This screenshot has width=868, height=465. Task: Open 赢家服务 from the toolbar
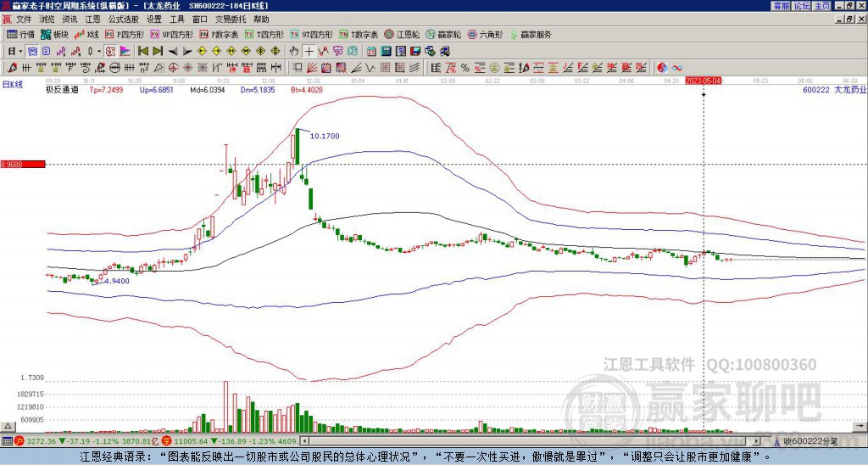(x=531, y=34)
